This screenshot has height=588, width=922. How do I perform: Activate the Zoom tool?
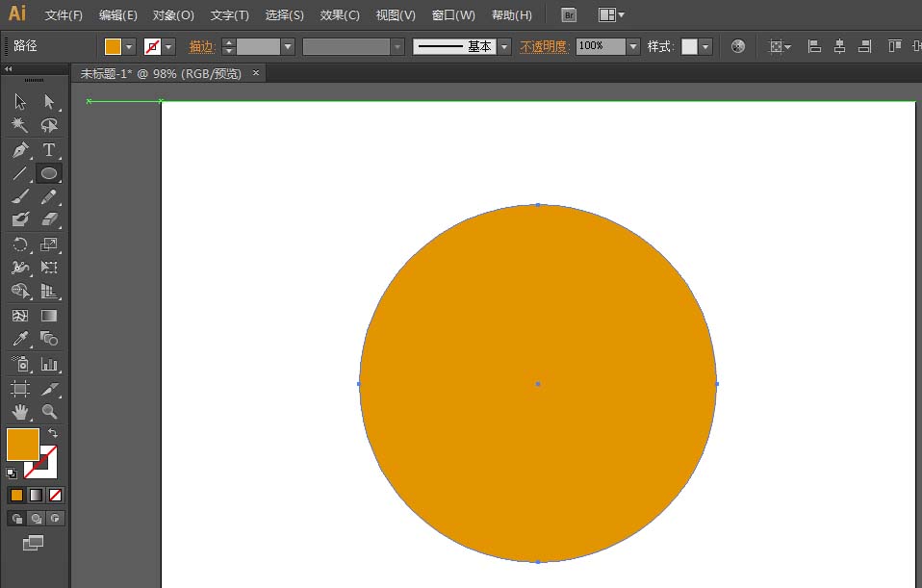pos(49,412)
